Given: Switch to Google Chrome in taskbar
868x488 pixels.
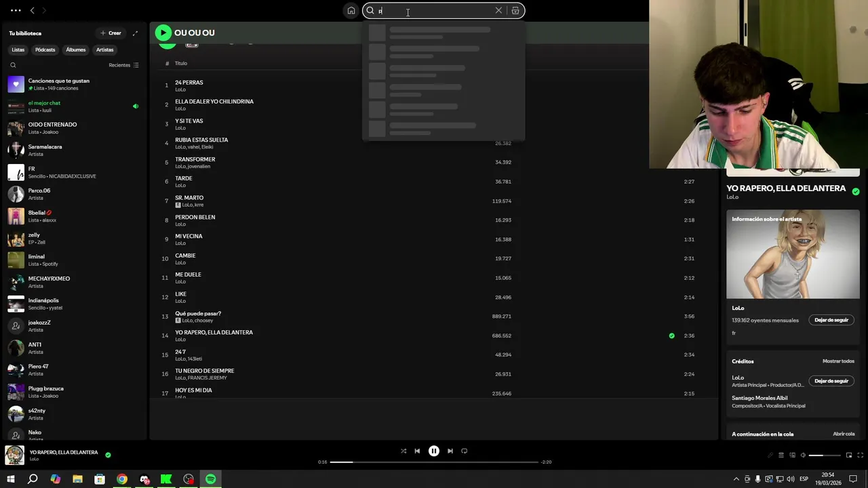Looking at the screenshot, I should [122, 479].
